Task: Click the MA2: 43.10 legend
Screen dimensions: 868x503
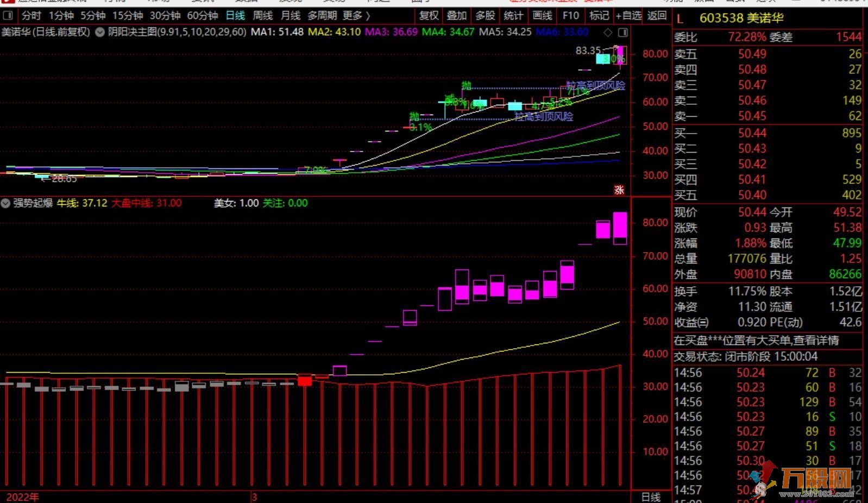Action: click(335, 32)
